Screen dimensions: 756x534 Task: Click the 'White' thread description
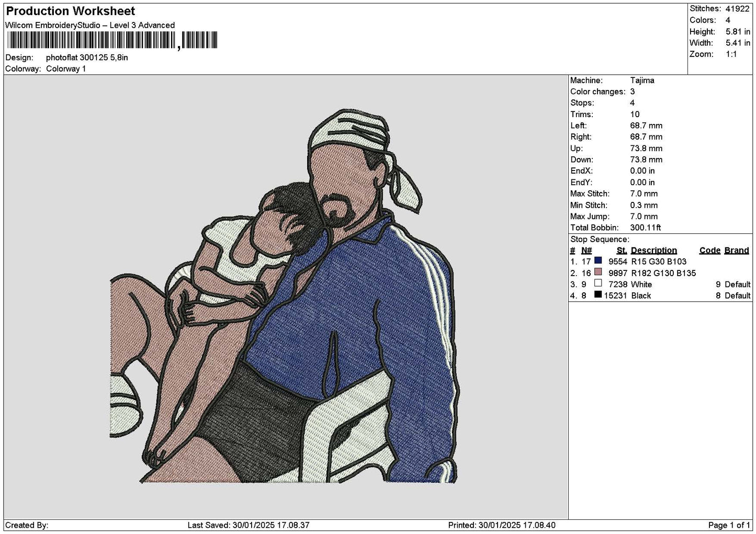(641, 285)
